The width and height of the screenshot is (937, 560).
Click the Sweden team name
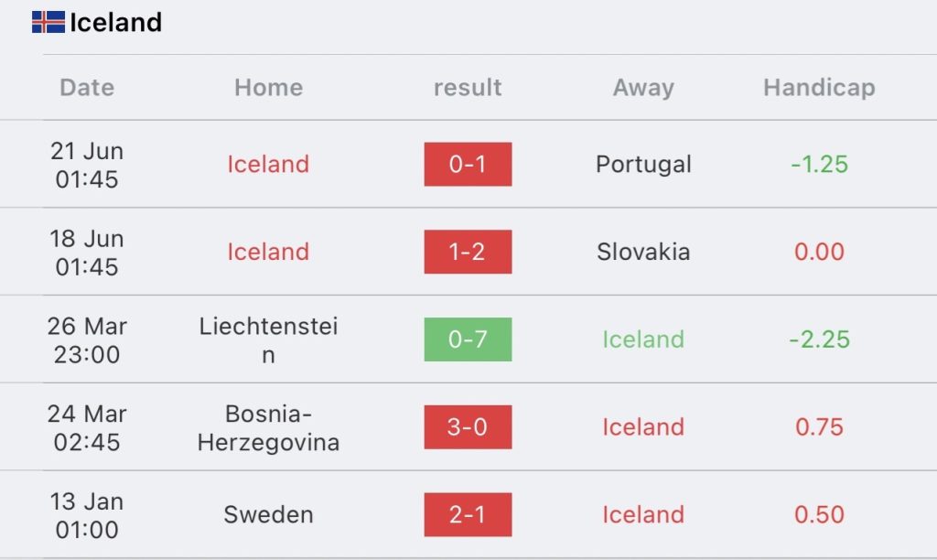point(268,515)
